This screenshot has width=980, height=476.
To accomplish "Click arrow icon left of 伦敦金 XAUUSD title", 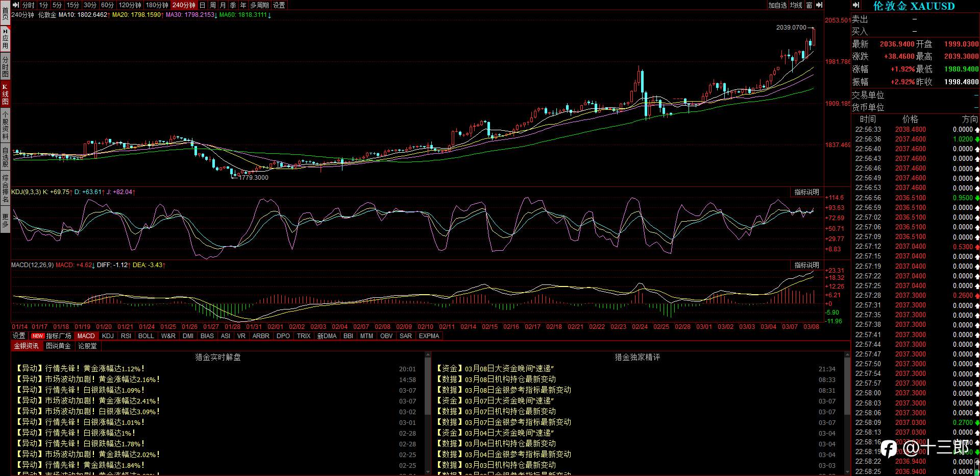I will coord(856,5).
